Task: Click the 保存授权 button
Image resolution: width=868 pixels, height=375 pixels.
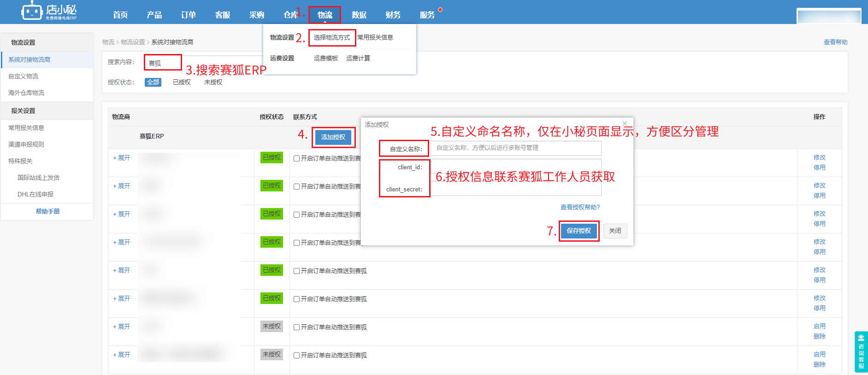Action: [579, 231]
